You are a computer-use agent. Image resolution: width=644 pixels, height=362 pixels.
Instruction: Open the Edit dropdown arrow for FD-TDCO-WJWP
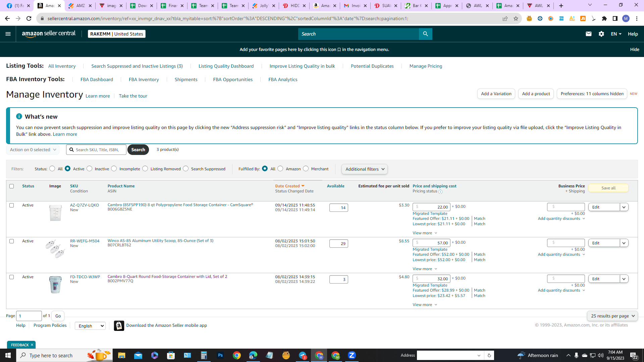[x=624, y=279]
